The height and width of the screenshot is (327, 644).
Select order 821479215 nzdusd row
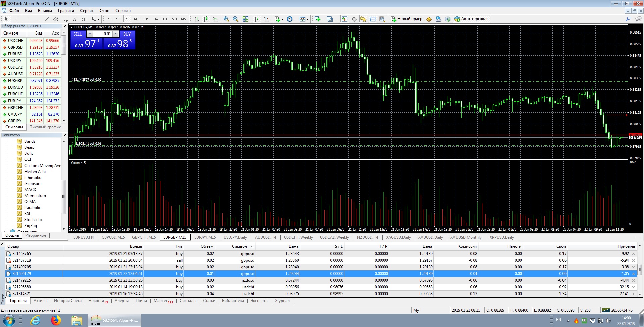(x=322, y=280)
